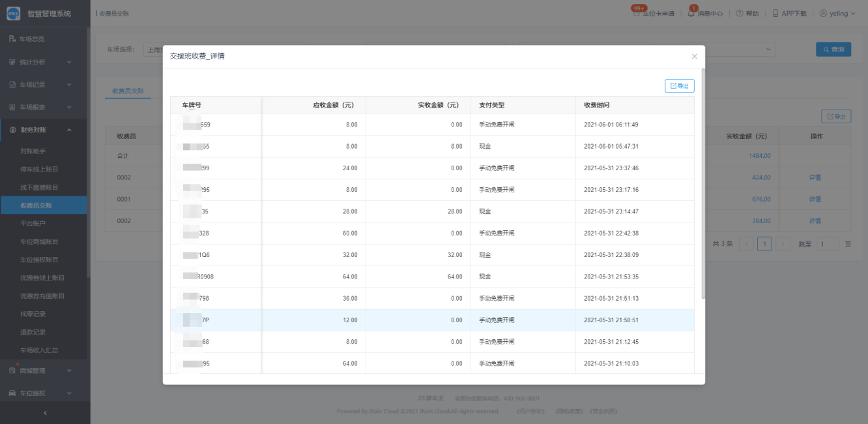The image size is (868, 424).
Task: Expand the 车场记录 sidebar menu
Action: click(44, 85)
